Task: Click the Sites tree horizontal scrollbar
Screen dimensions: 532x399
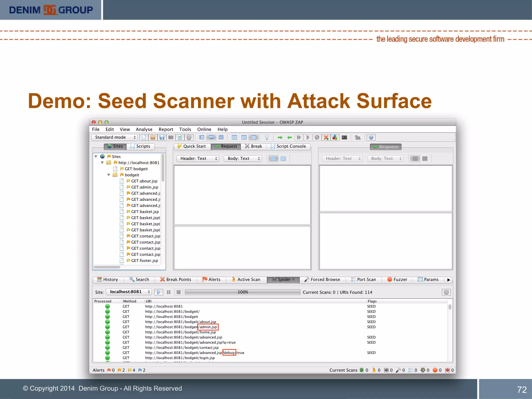Action: click(x=107, y=267)
